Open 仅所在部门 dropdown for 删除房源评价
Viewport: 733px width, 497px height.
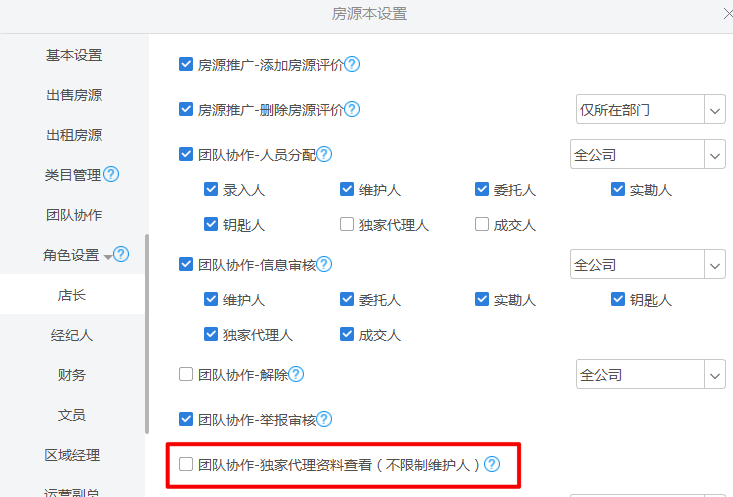pyautogui.click(x=651, y=109)
